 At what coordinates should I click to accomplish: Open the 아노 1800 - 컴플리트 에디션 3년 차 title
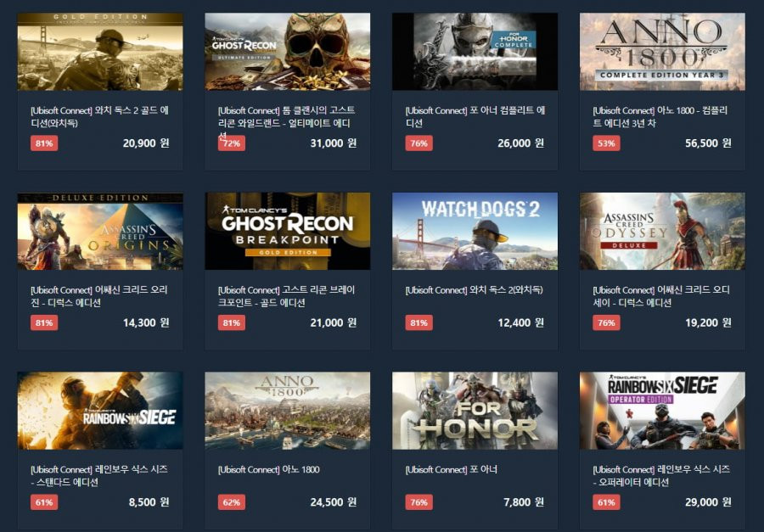click(660, 116)
